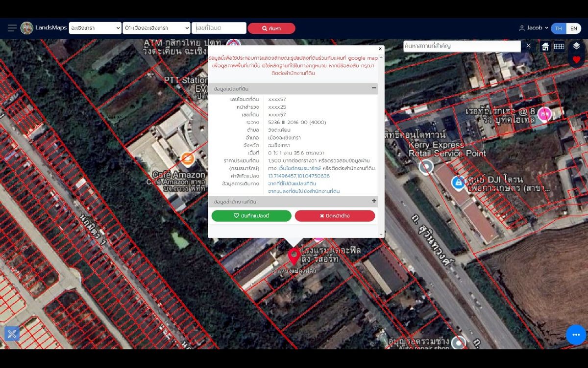Click the red ปิดหน้าต่าง close button
588x368 pixels.
[335, 216]
